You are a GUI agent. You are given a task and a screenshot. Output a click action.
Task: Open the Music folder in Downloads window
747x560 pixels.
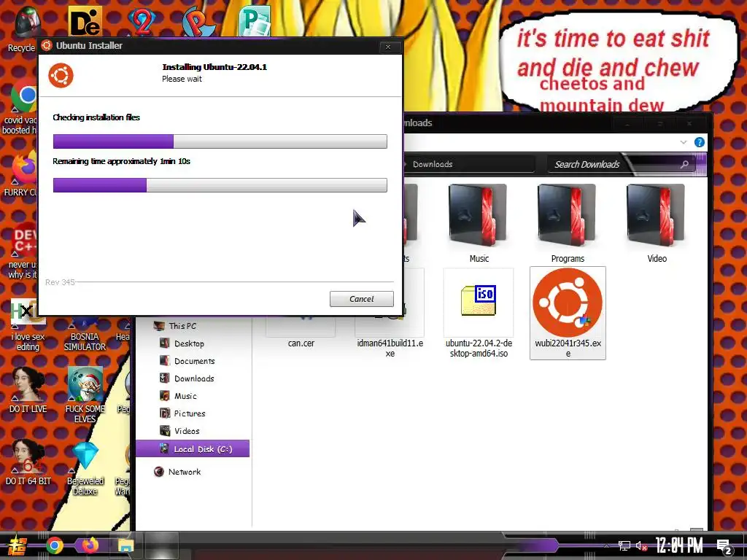tap(478, 224)
